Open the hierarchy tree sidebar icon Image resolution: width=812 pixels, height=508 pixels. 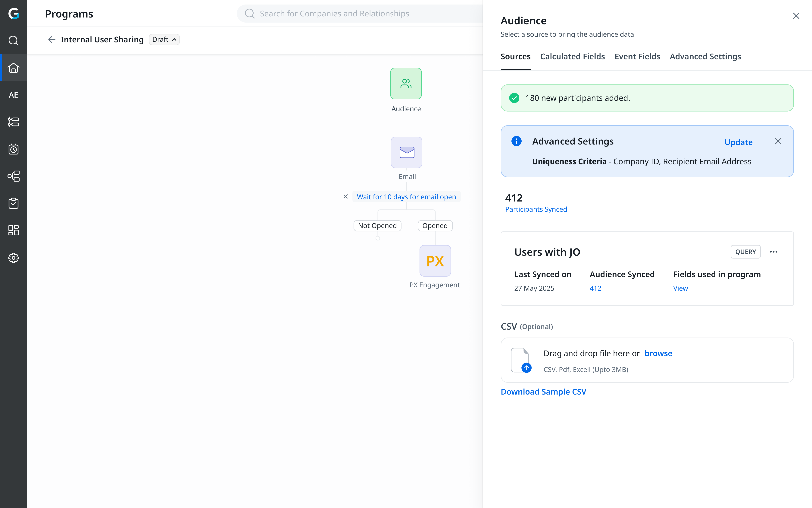pyautogui.click(x=13, y=176)
